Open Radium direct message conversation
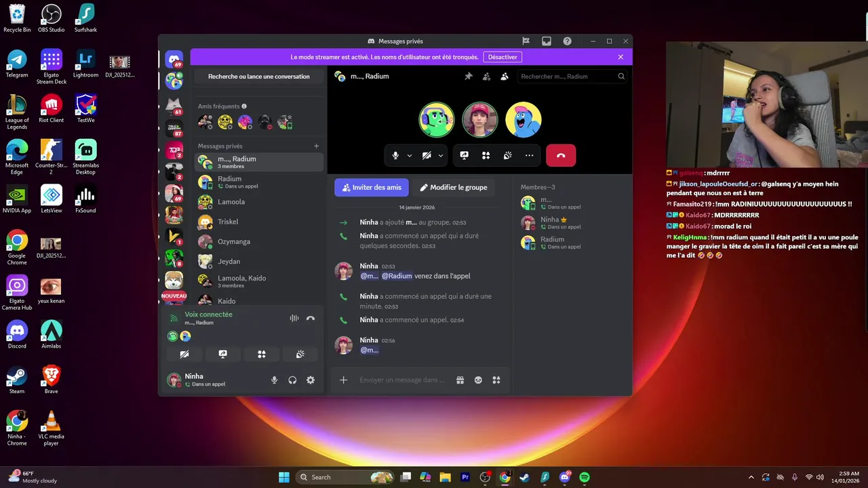This screenshot has width=868, height=488. [x=259, y=182]
